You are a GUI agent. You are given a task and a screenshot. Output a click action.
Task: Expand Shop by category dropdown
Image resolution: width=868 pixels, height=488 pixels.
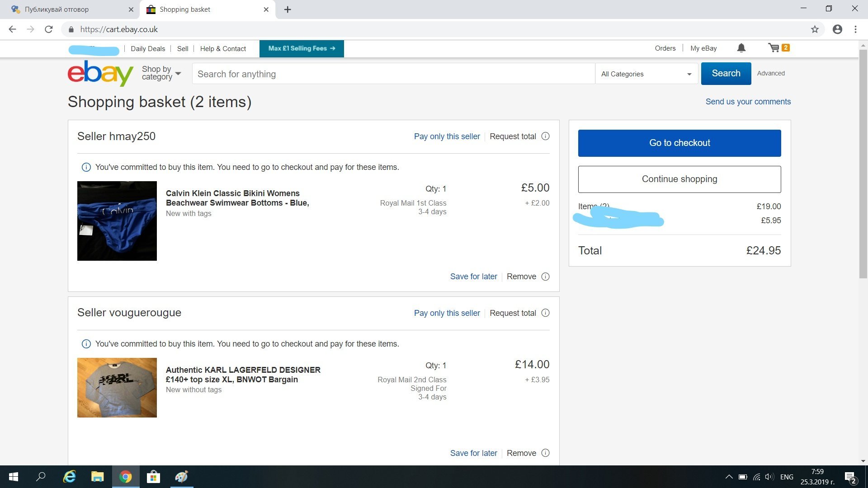(x=161, y=73)
